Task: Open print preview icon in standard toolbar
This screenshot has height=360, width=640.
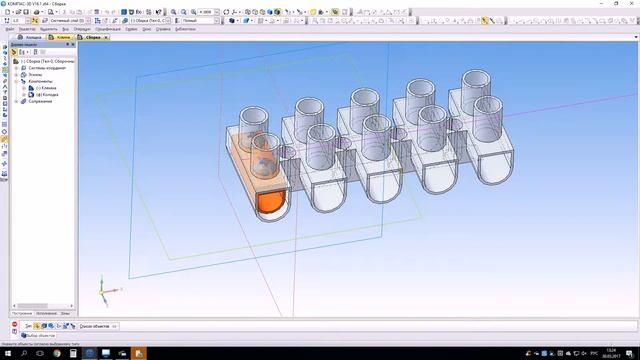Action: coord(51,12)
